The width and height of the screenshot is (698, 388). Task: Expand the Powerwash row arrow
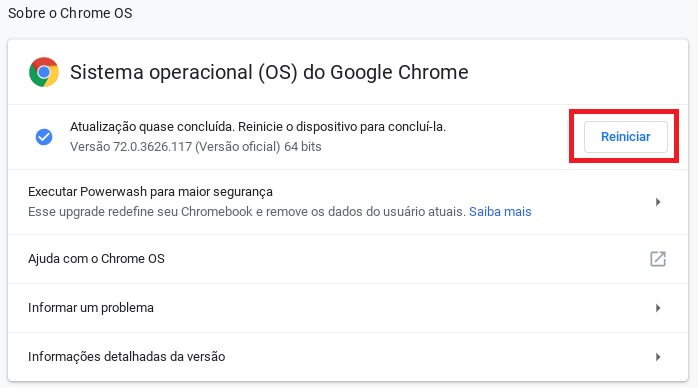tap(657, 202)
